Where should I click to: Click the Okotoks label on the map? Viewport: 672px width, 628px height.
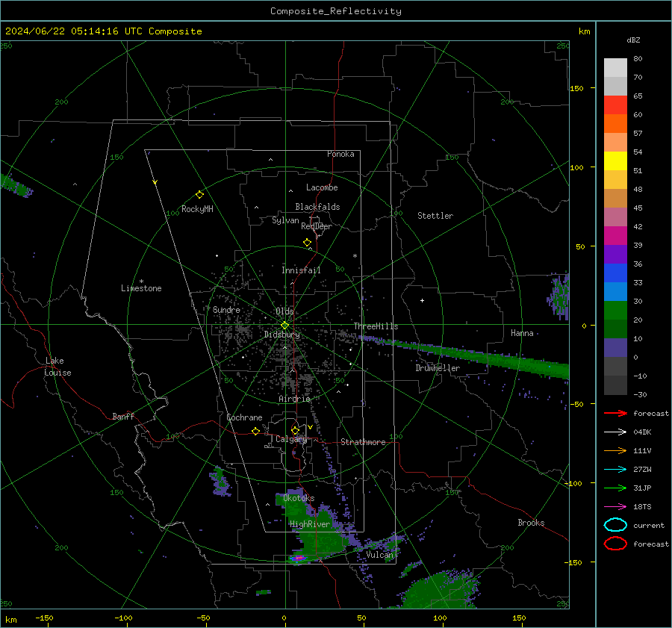[x=299, y=498]
